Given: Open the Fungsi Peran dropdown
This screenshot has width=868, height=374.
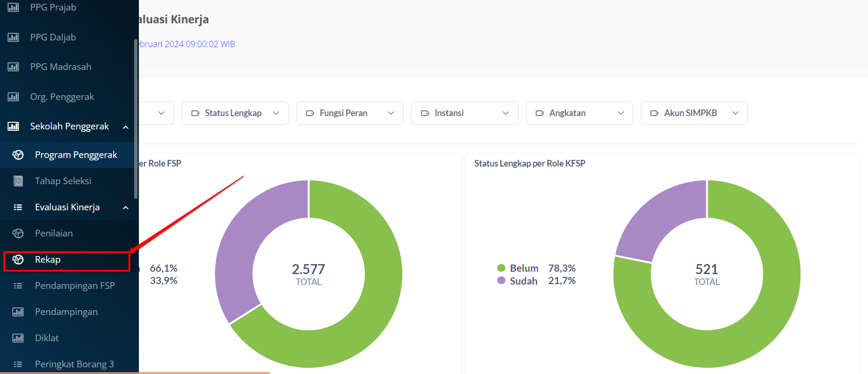Looking at the screenshot, I should pos(350,113).
